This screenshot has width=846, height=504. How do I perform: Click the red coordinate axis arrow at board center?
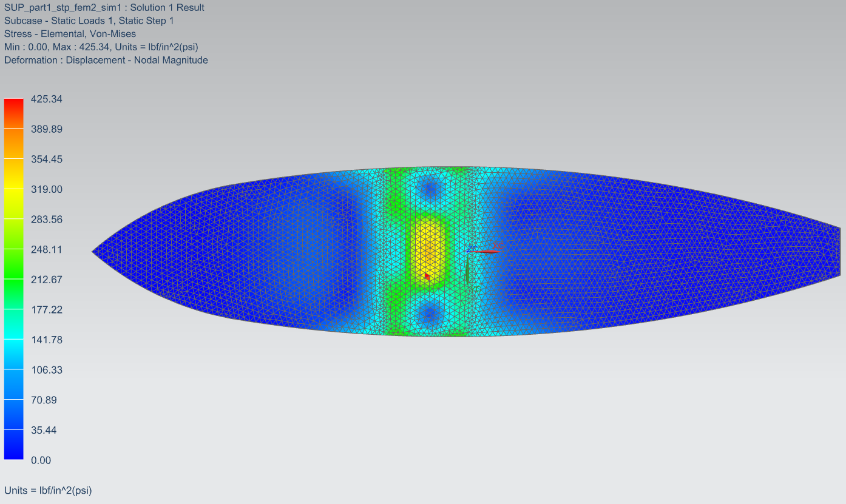click(486, 251)
